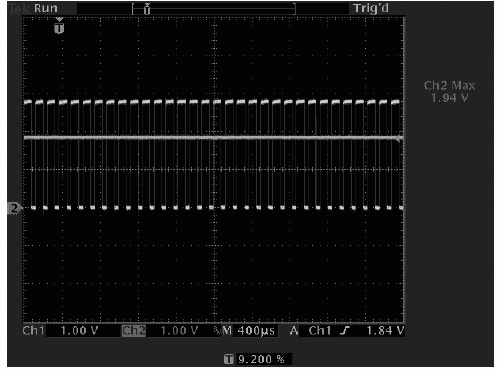497x370 pixels.
Task: Click the Run status indicator
Action: coord(46,8)
